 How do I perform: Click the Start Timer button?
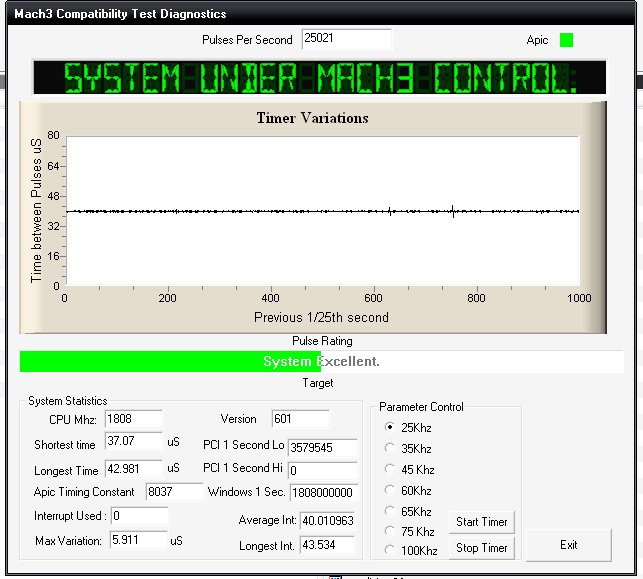tap(482, 522)
